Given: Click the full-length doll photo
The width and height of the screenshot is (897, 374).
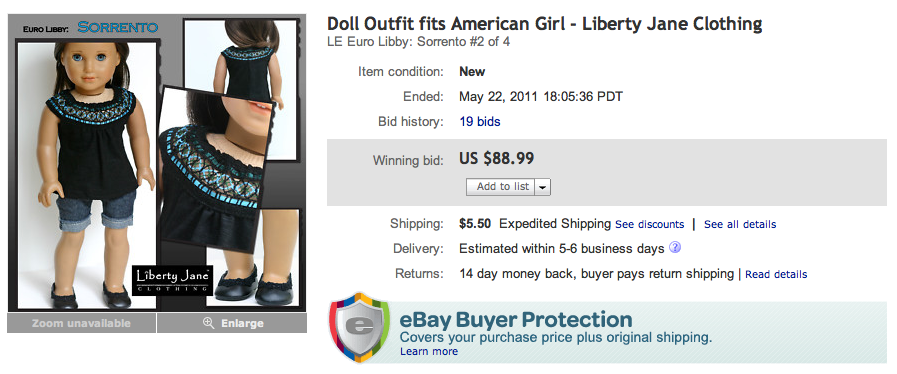Looking at the screenshot, I should (86, 174).
